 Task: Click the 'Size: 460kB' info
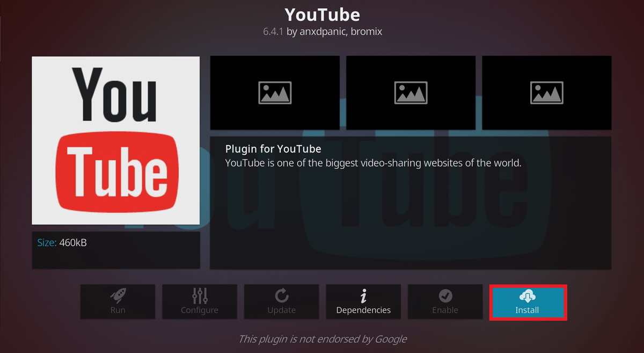point(62,243)
